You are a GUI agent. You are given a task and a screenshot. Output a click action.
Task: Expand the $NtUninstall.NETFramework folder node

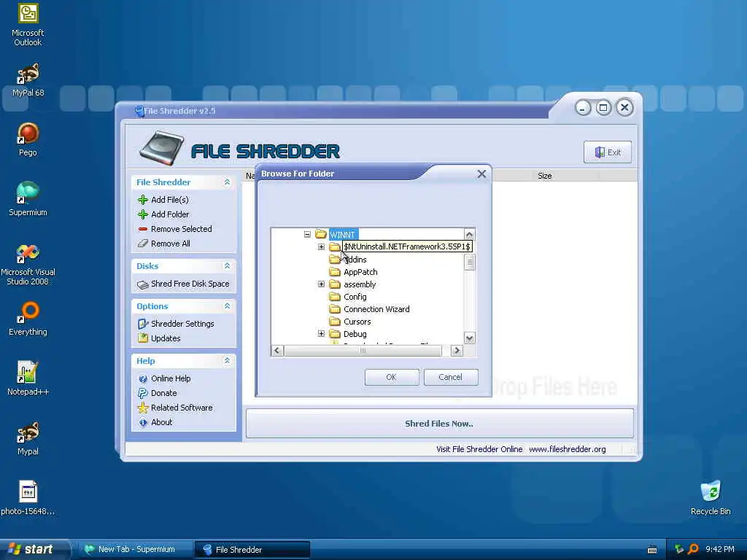click(321, 246)
